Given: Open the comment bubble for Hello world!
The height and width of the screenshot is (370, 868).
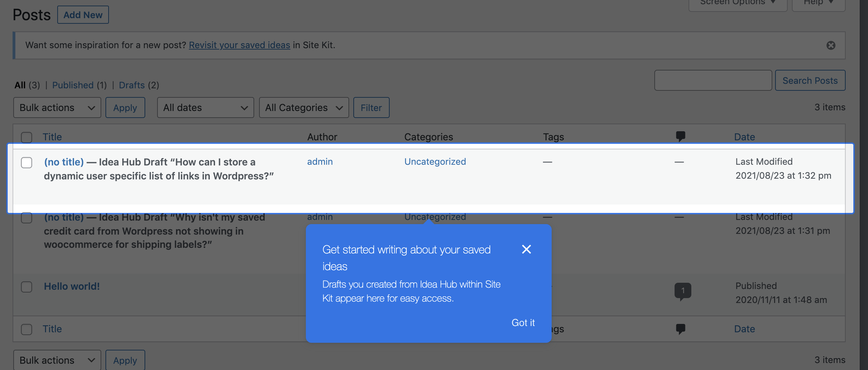Looking at the screenshot, I should tap(683, 291).
